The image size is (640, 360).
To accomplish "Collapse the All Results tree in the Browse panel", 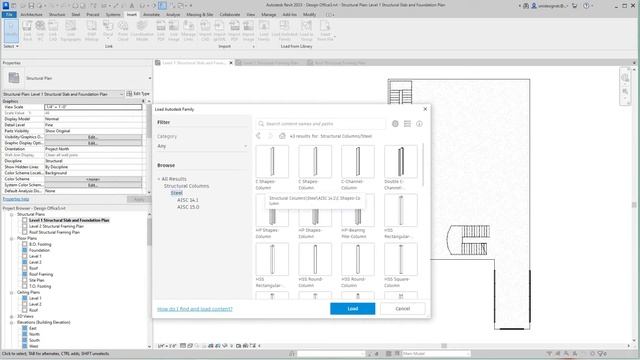I will [x=159, y=179].
